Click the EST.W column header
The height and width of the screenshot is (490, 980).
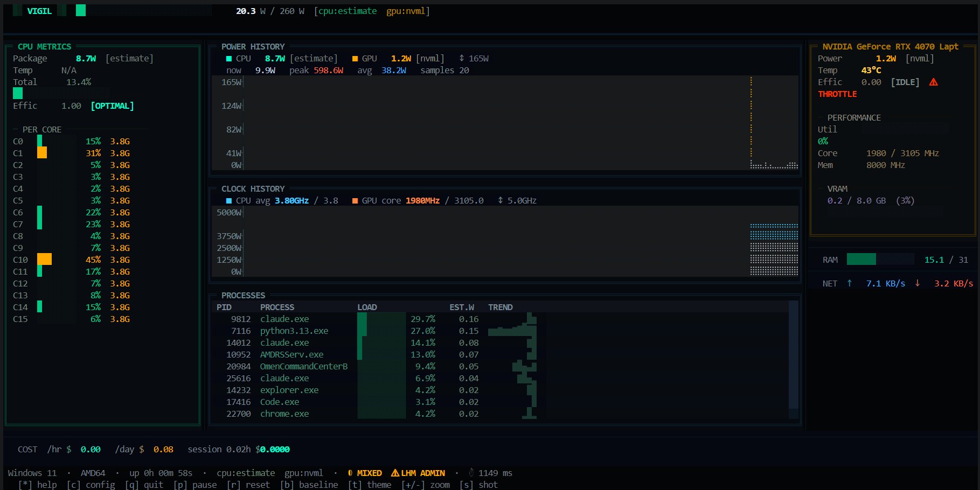pos(462,307)
